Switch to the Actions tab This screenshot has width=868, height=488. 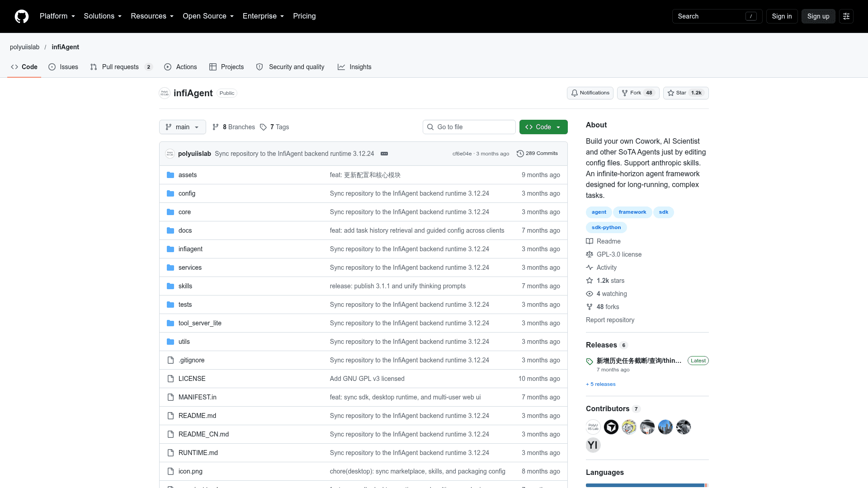[180, 67]
